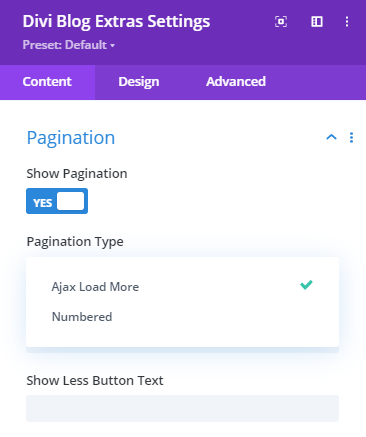This screenshot has height=437, width=366.
Task: Click the small arrow after Preset Default
Action: (x=112, y=45)
